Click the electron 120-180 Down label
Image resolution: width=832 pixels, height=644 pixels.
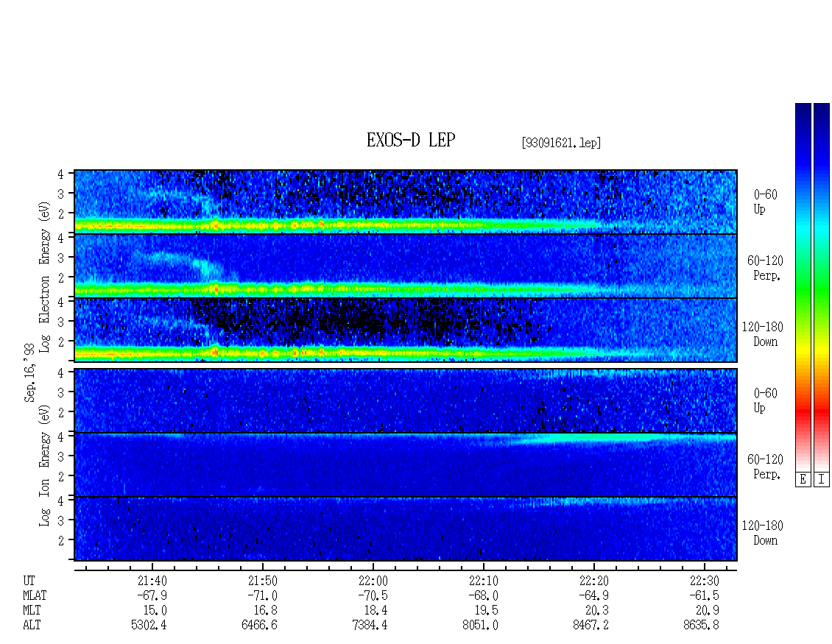click(x=763, y=334)
